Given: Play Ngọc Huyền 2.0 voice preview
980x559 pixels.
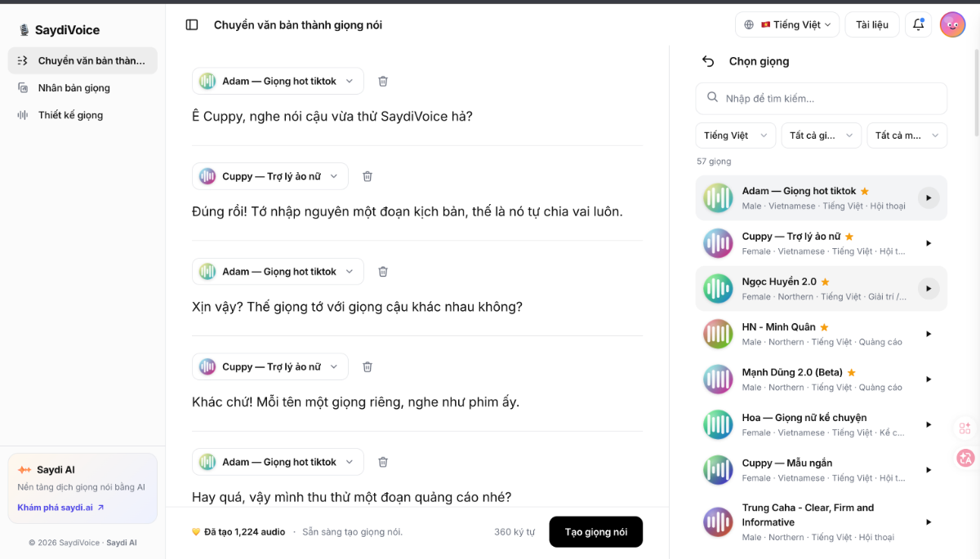Looking at the screenshot, I should [x=928, y=288].
